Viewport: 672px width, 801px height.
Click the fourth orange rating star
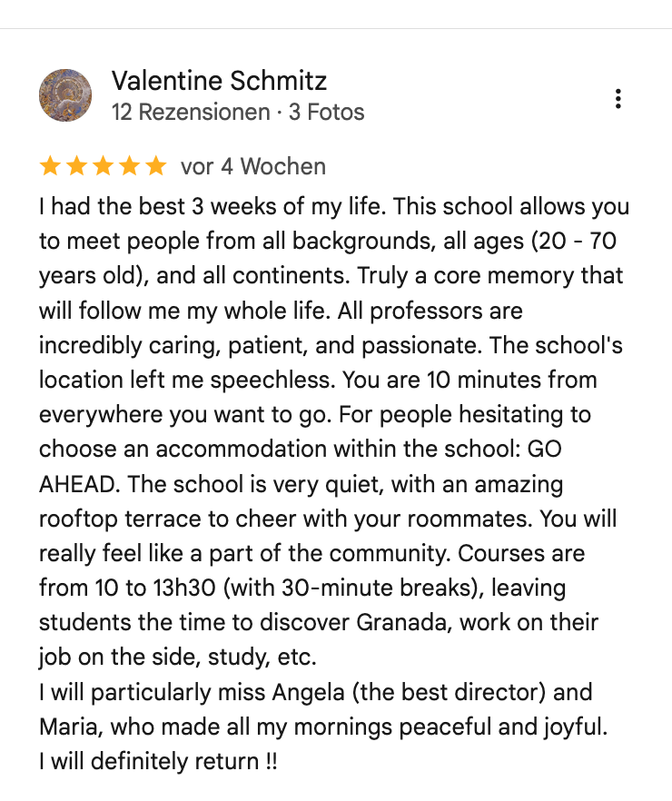(130, 166)
